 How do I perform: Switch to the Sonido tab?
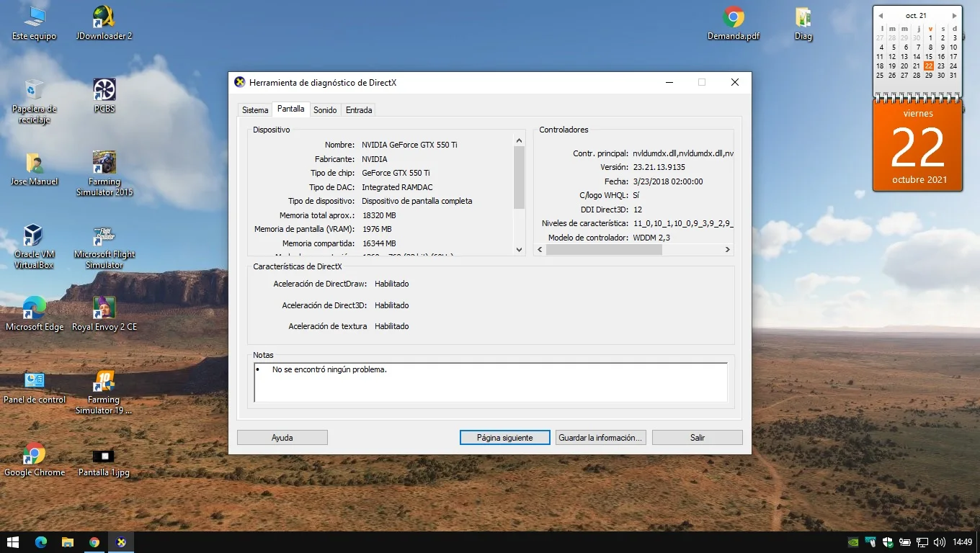click(x=325, y=110)
